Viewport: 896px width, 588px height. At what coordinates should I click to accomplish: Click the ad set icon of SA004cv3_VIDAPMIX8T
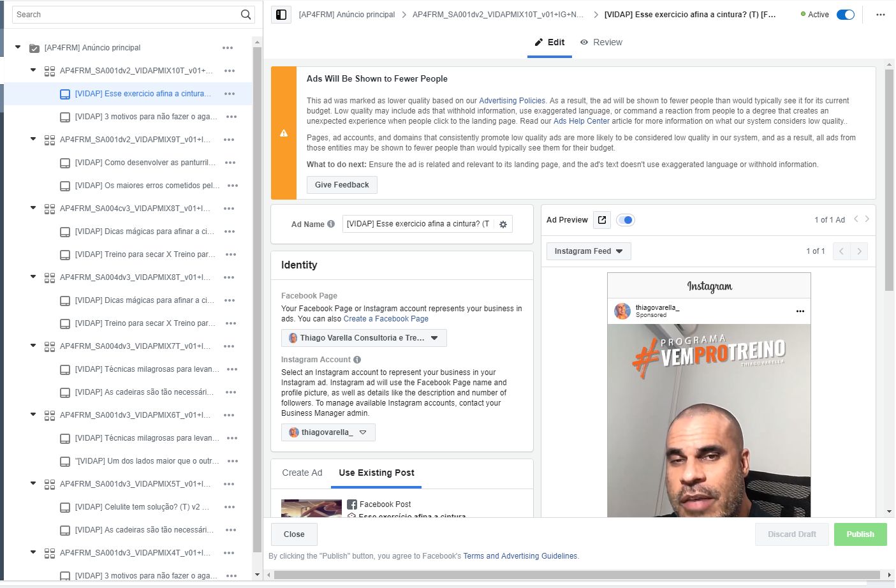click(x=50, y=209)
